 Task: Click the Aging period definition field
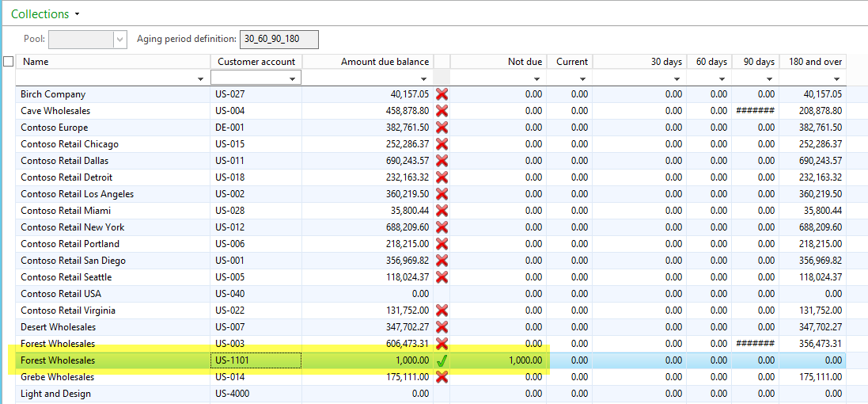pos(280,39)
